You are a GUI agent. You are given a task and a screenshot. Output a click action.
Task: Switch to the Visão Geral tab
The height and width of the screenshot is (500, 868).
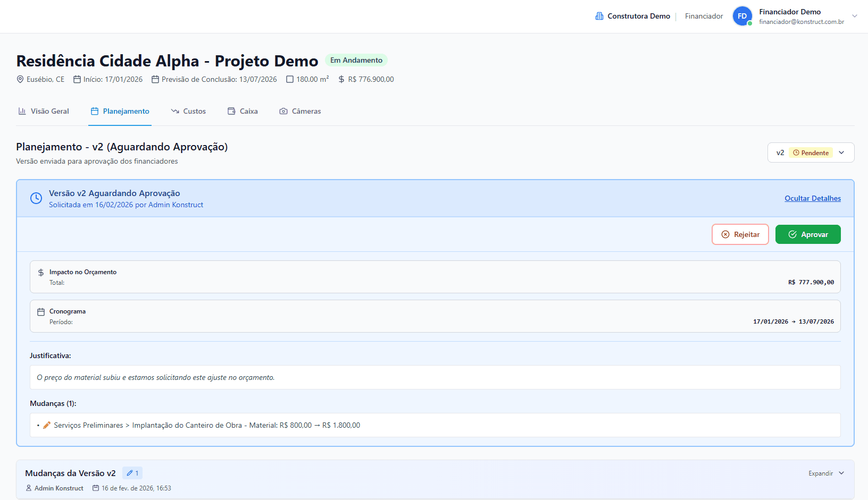tap(44, 112)
